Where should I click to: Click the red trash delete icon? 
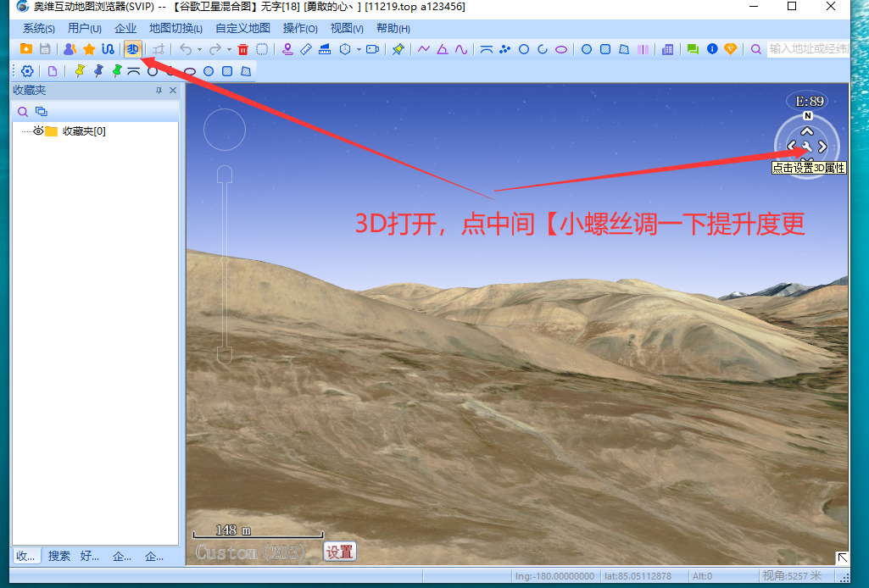243,49
